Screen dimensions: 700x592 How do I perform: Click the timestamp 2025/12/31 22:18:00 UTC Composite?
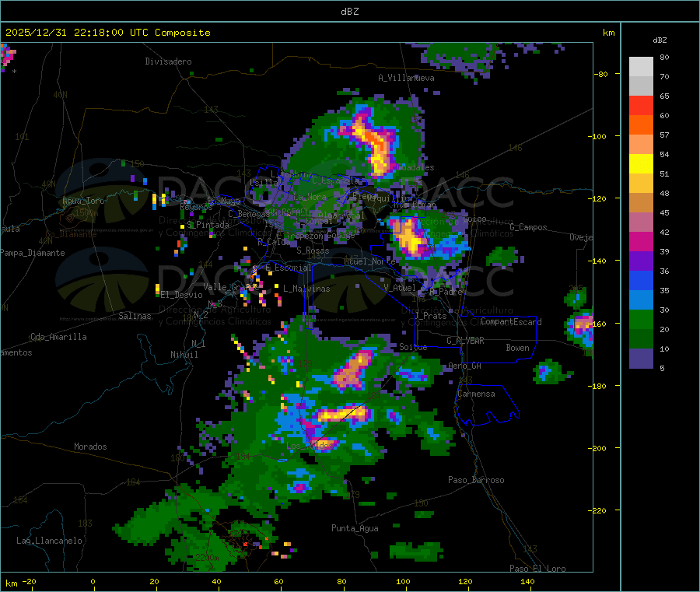(108, 33)
